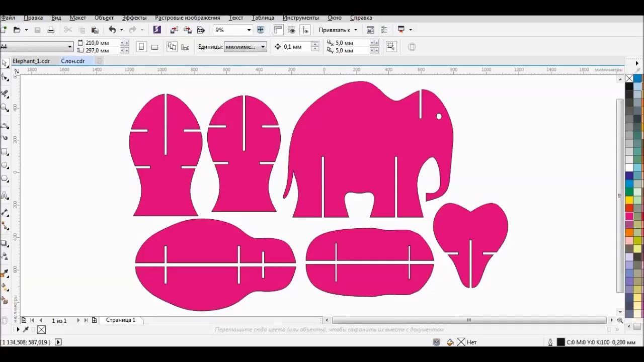Go to the next page arrow
Image resolution: width=644 pixels, height=362 pixels.
(78, 320)
